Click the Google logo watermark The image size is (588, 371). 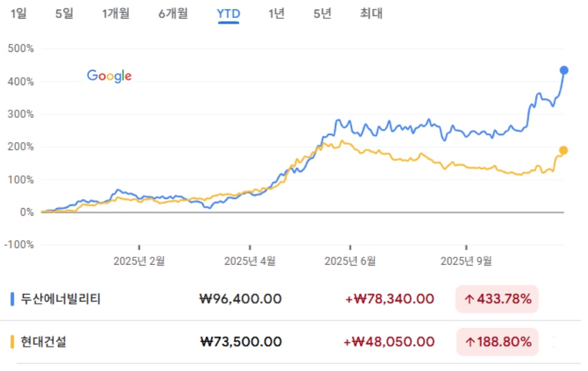[109, 76]
